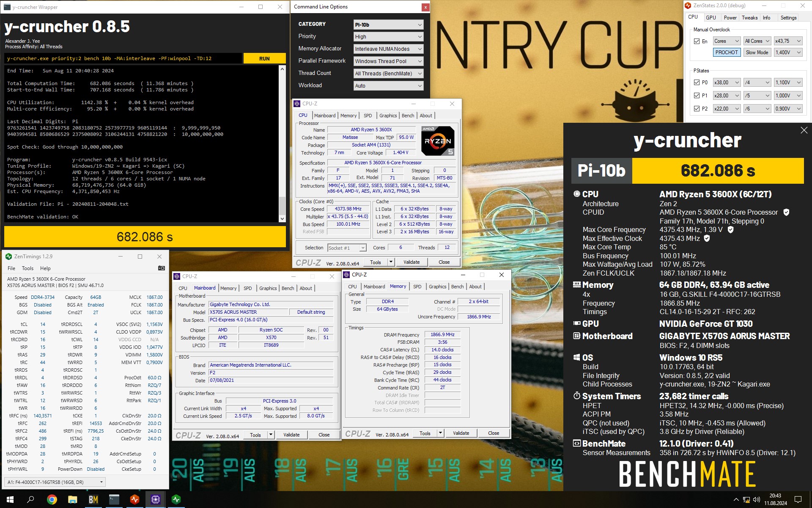
Task: Open the x43,75 multiplier dropdown in ZenStates
Action: pyautogui.click(x=788, y=41)
